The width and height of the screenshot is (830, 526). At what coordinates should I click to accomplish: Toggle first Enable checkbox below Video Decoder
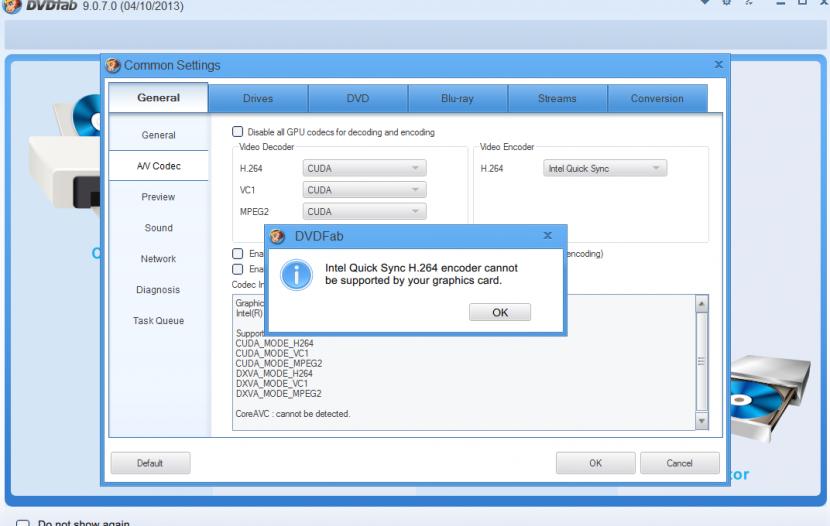[238, 253]
